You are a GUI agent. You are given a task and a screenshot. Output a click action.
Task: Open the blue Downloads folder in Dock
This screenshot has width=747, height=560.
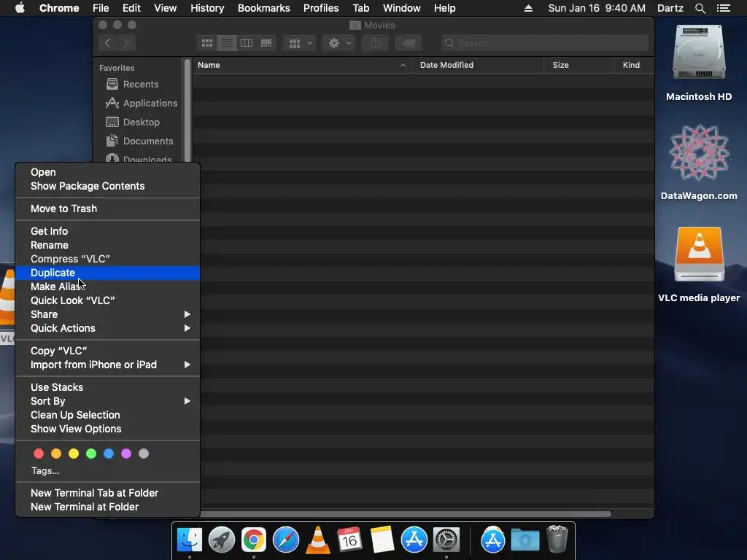click(x=525, y=540)
